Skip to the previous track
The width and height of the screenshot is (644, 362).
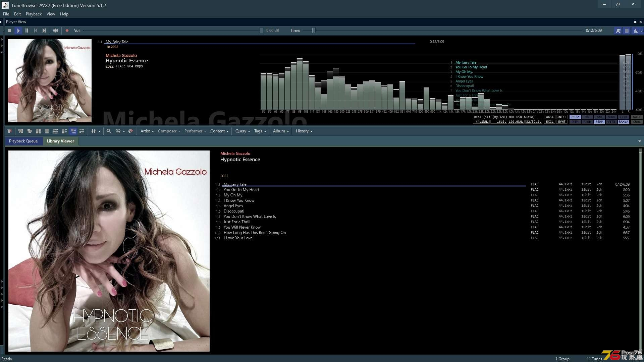coord(36,31)
